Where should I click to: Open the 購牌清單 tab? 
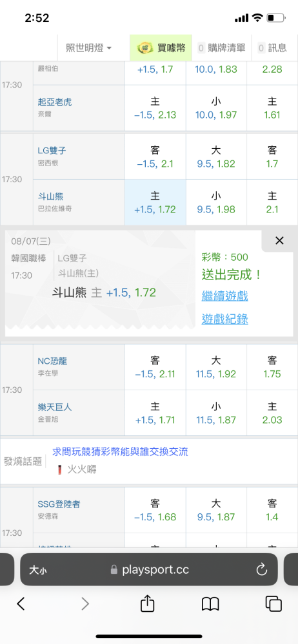(x=221, y=48)
